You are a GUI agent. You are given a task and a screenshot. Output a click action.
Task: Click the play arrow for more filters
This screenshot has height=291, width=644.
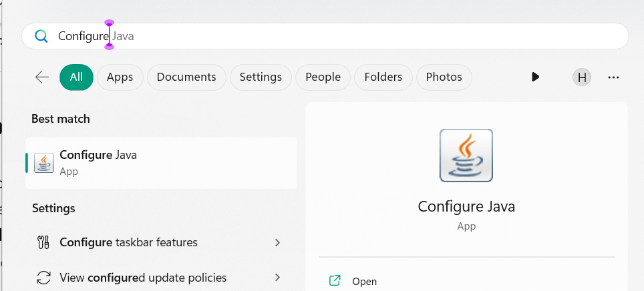(535, 77)
